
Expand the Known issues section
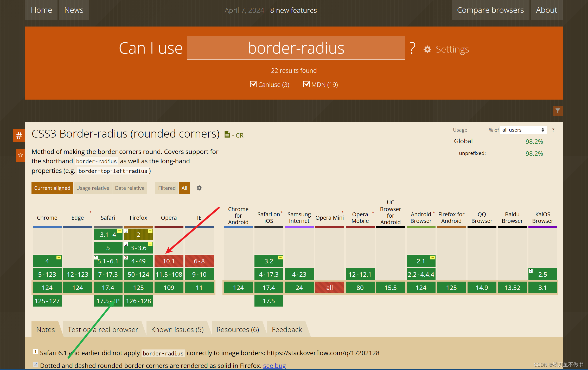[x=177, y=330]
